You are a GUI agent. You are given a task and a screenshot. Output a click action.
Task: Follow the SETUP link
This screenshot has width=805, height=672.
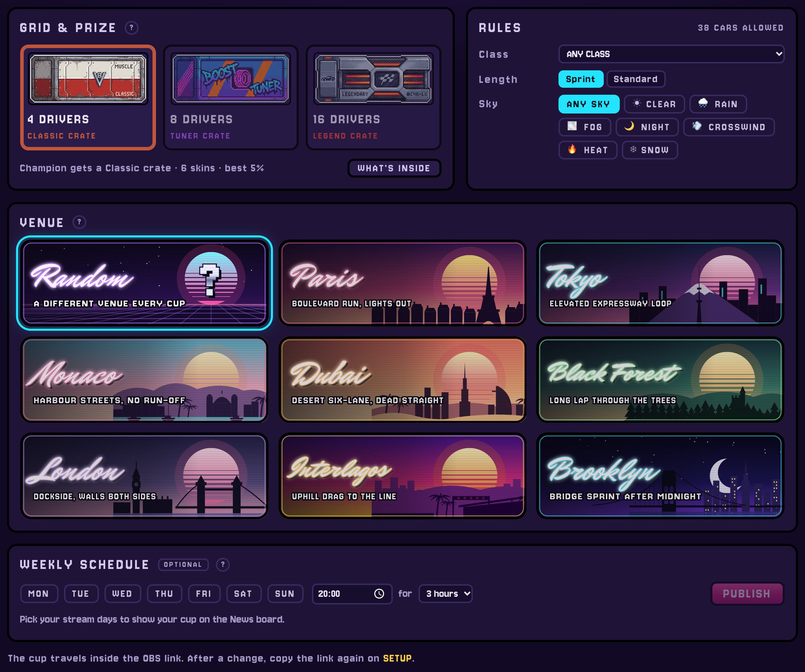397,658
